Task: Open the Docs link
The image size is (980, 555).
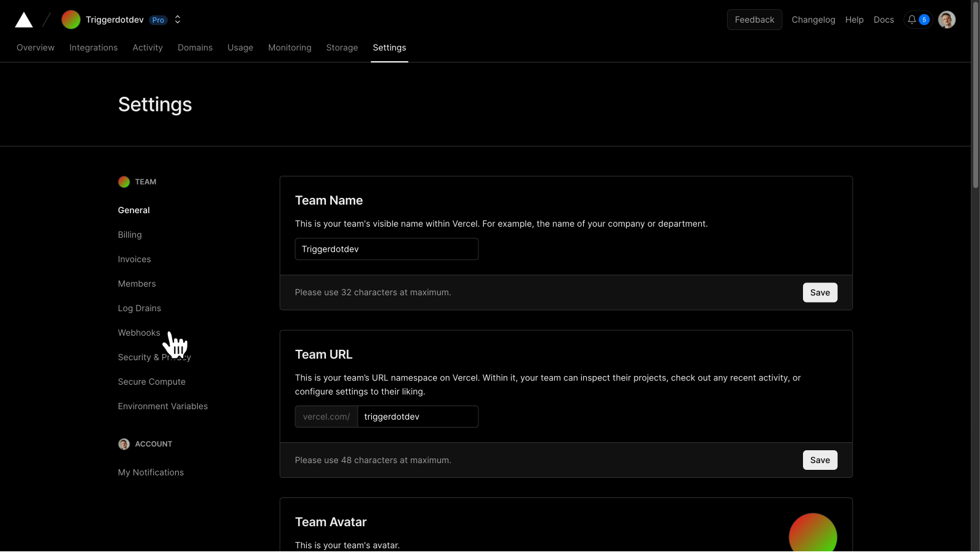Action: (884, 20)
